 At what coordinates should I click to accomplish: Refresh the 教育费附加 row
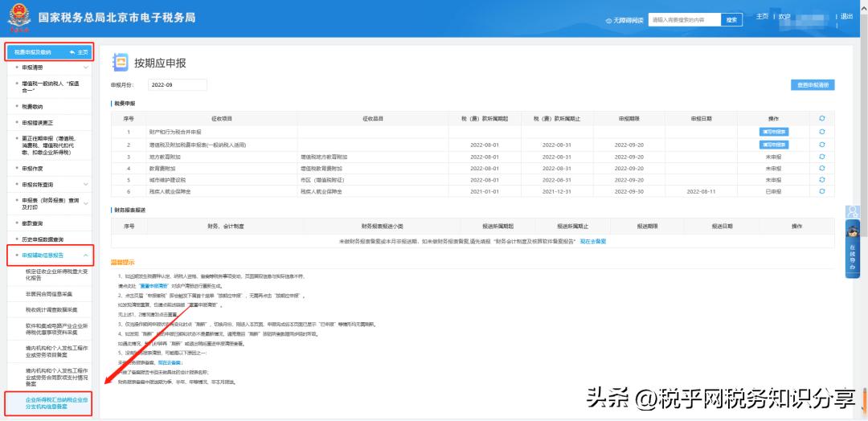click(x=821, y=168)
